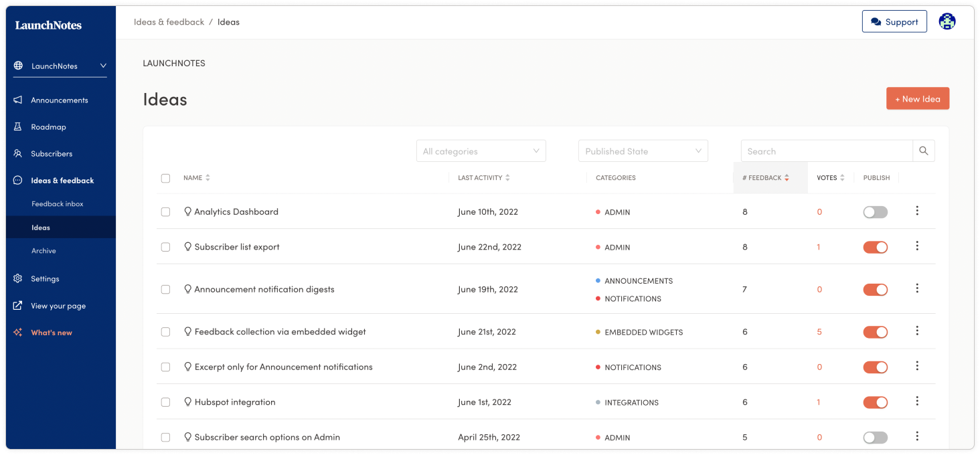Viewport: 980px width, 455px height.
Task: Click the Announcements megaphone icon
Action: [18, 100]
